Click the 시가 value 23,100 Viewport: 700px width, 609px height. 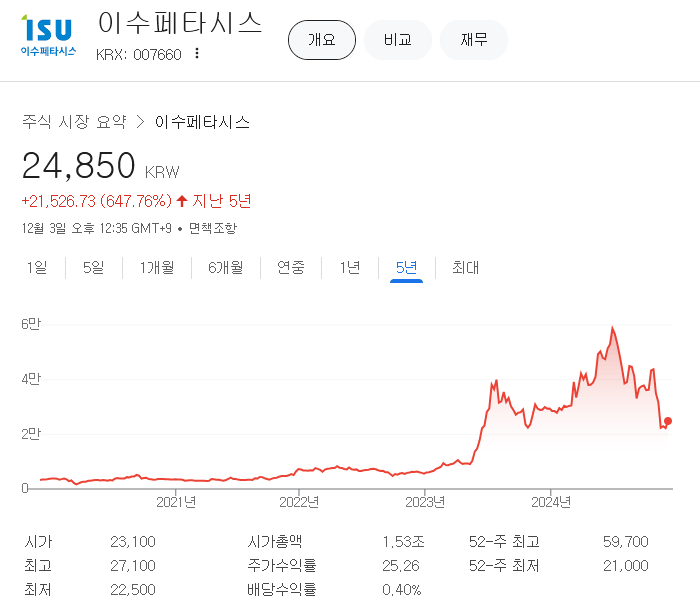click(x=133, y=542)
